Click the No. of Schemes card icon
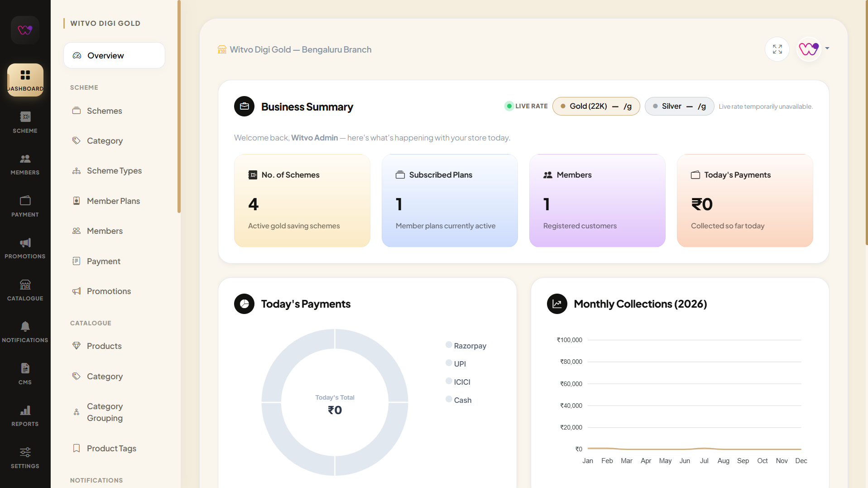 pos(253,175)
